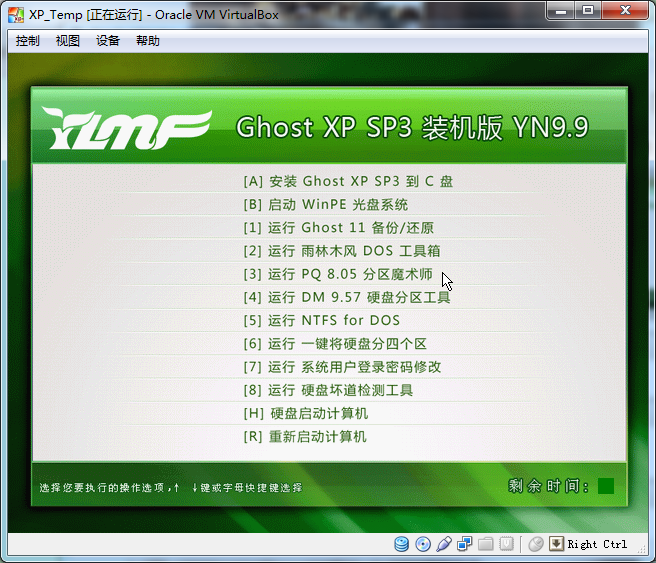Click the optical disc drive status icon
This screenshot has height=563, width=656.
click(x=423, y=544)
